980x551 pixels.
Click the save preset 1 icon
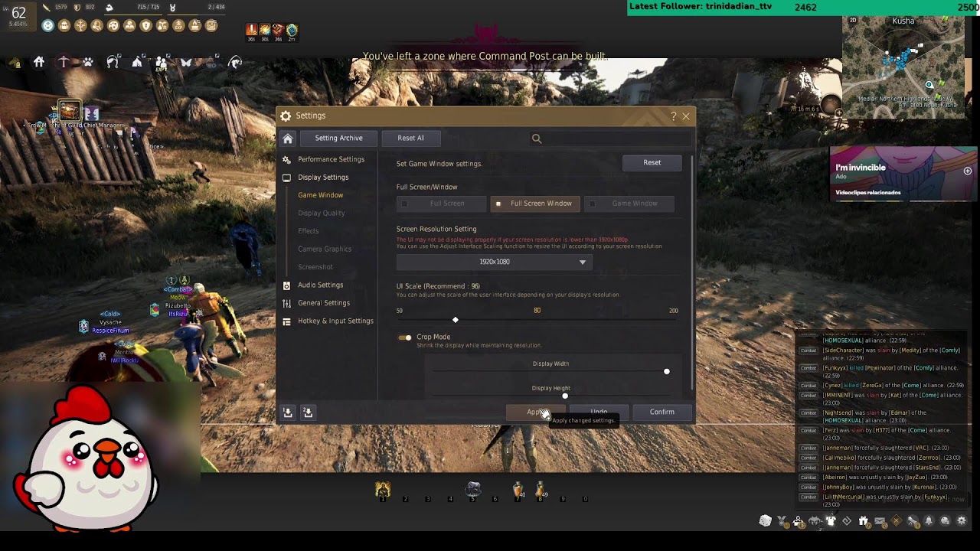tap(288, 412)
